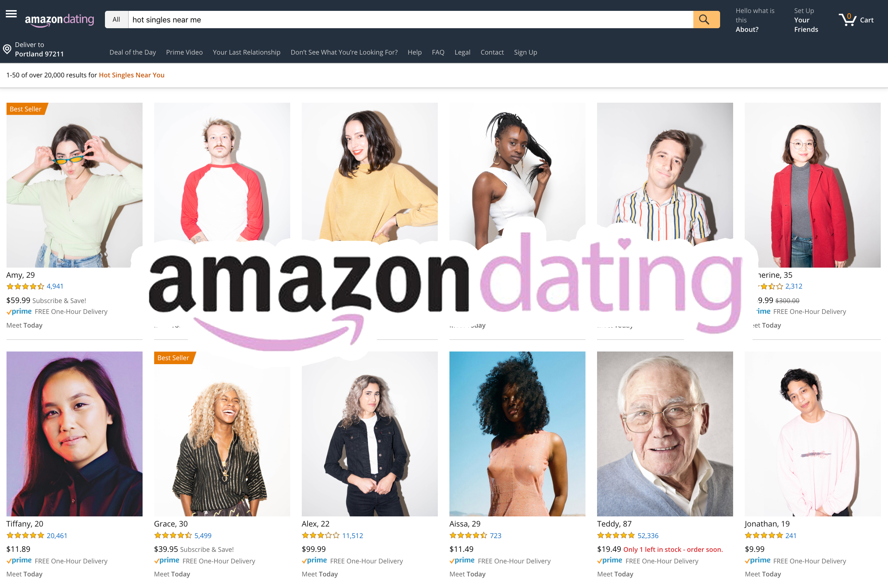Click Teddy's five-star rating
The image size is (888, 588).
(x=616, y=536)
